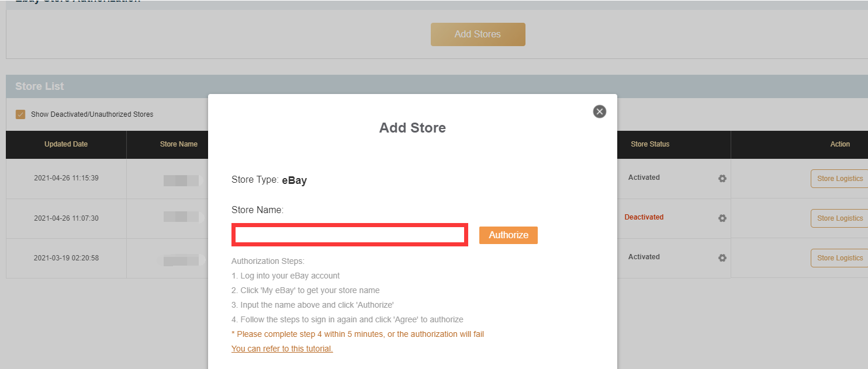868x369 pixels.
Task: Click Activated status in the first row
Action: [x=644, y=177]
